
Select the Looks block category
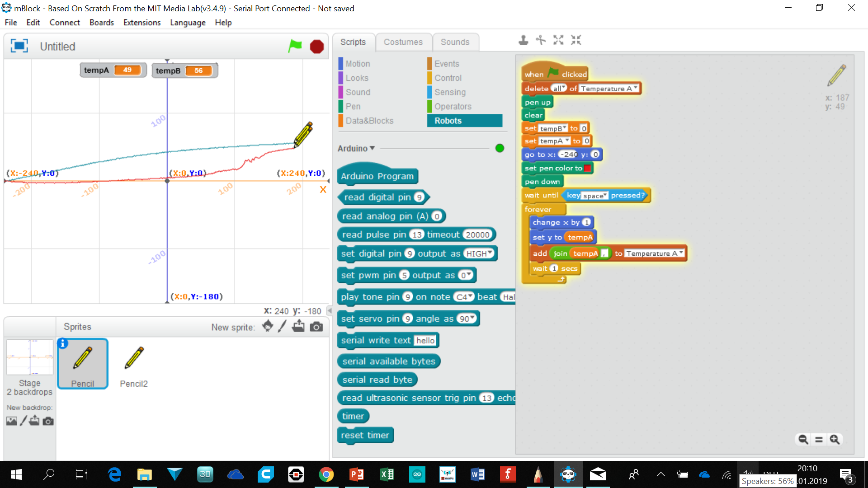[357, 78]
